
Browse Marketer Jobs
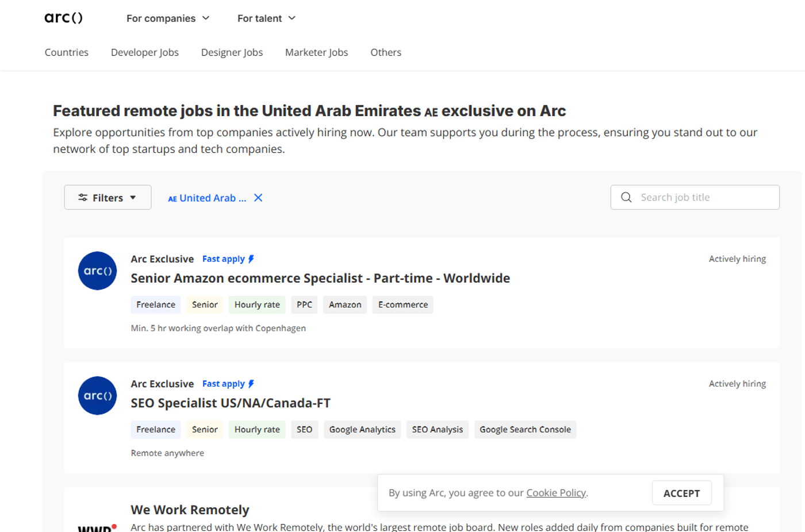tap(317, 52)
